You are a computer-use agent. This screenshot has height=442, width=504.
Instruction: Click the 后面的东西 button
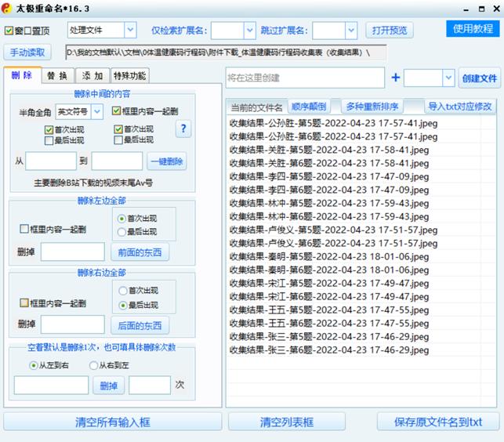(140, 326)
